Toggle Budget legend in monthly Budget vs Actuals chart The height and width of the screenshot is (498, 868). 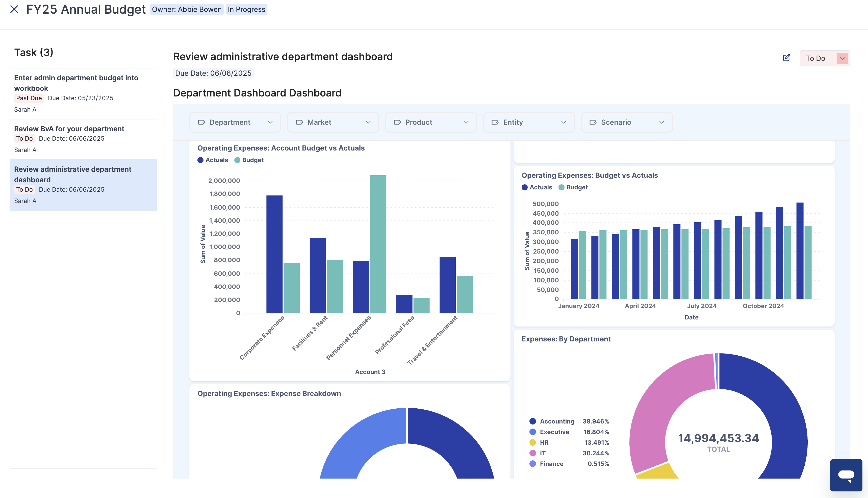pyautogui.click(x=573, y=187)
